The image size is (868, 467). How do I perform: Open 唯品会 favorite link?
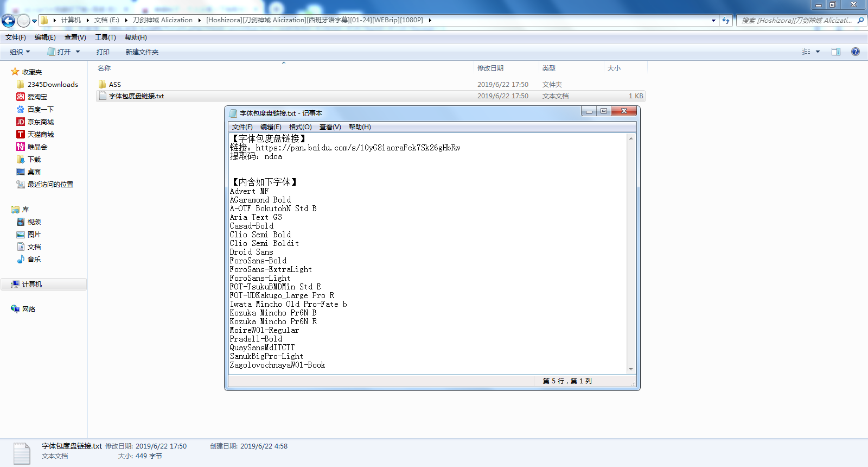click(37, 147)
